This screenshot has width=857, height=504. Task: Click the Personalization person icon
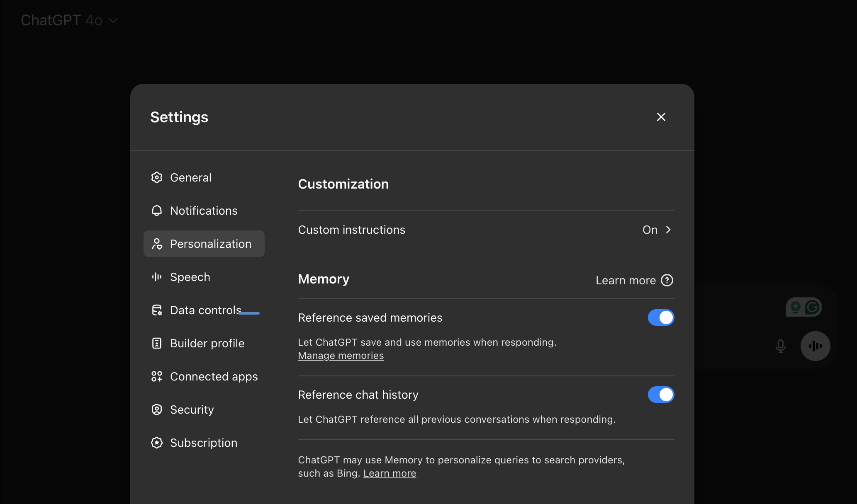click(x=157, y=244)
